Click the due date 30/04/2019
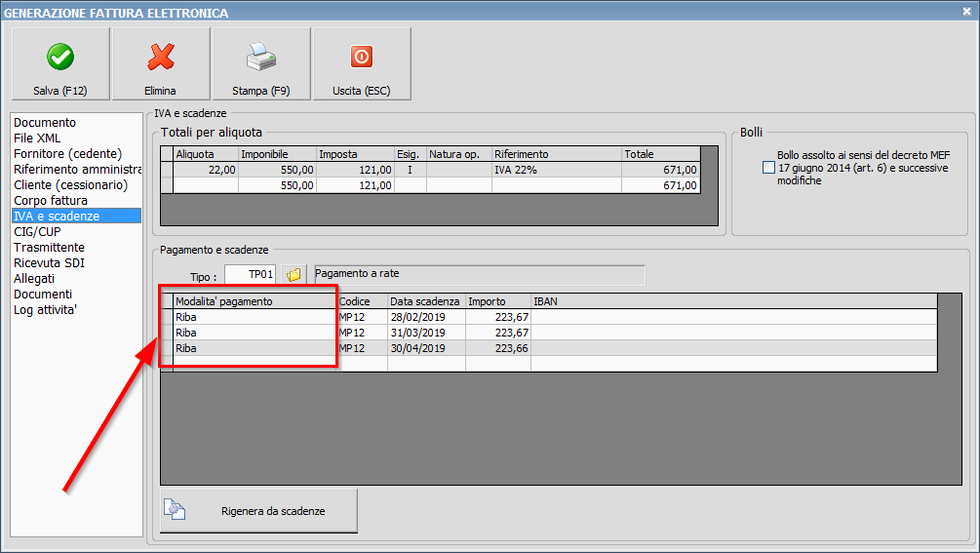 click(x=426, y=348)
